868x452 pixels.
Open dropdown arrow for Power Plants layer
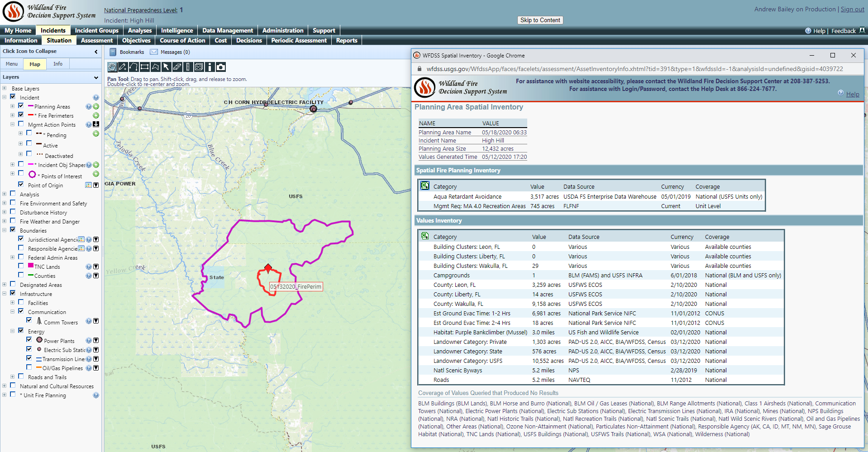(x=96, y=341)
